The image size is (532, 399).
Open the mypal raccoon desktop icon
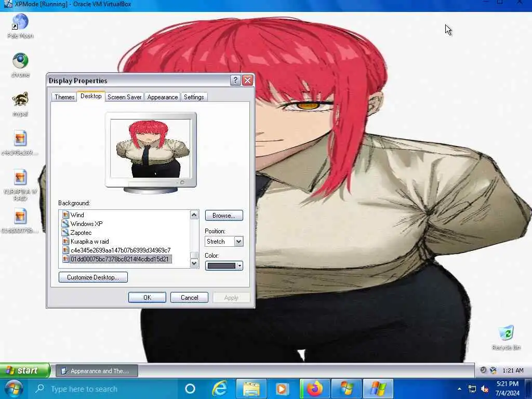coord(20,104)
